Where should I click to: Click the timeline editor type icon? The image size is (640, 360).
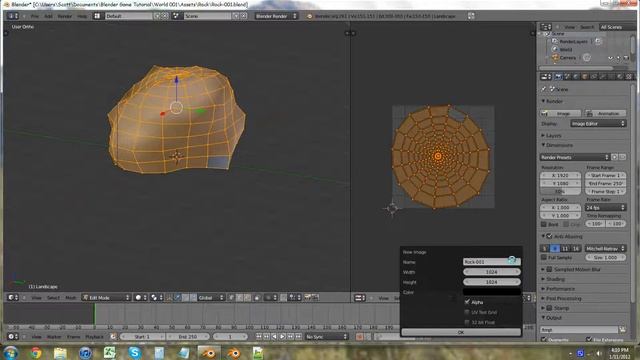point(13,337)
